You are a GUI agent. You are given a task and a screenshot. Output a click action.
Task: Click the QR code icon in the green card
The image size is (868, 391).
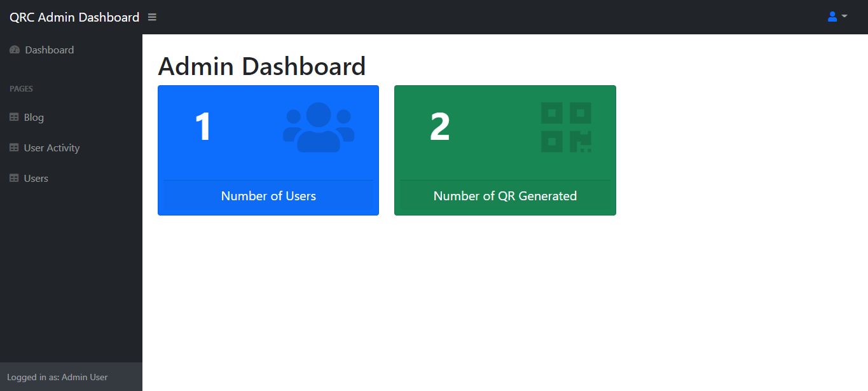(x=566, y=127)
